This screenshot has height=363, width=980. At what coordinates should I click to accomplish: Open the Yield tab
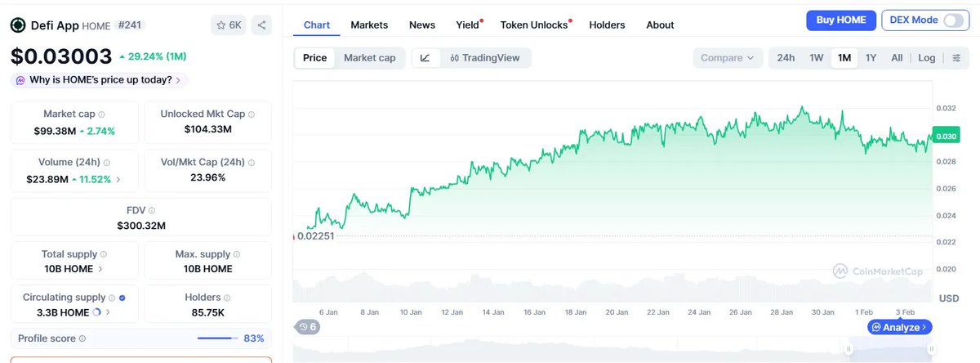coord(468,25)
